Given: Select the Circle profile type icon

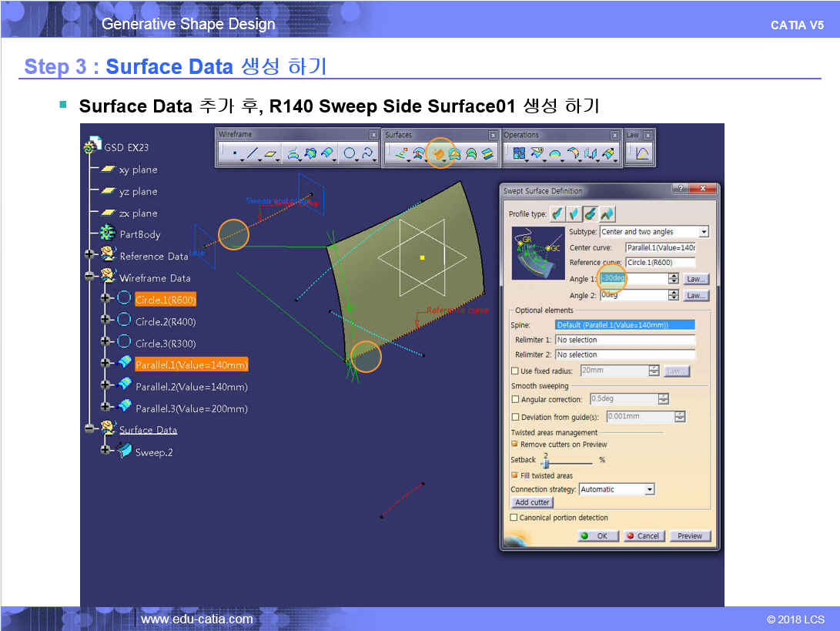Looking at the screenshot, I should click(590, 213).
